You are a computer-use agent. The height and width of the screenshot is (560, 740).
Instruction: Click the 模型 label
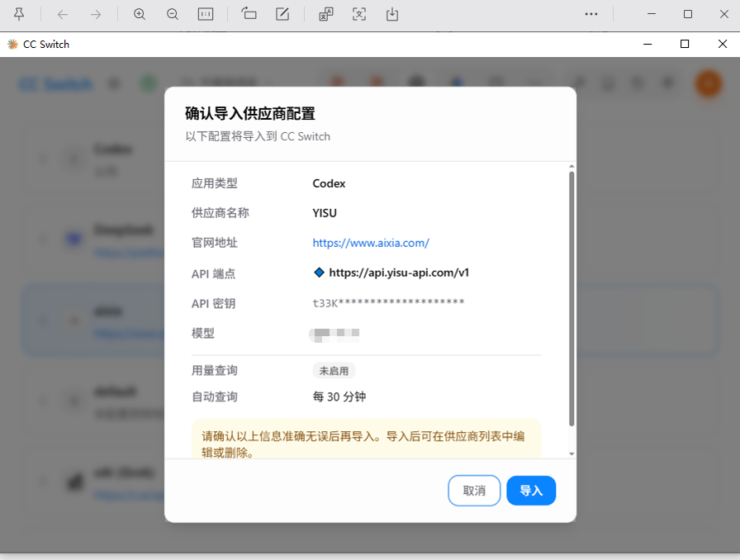203,334
